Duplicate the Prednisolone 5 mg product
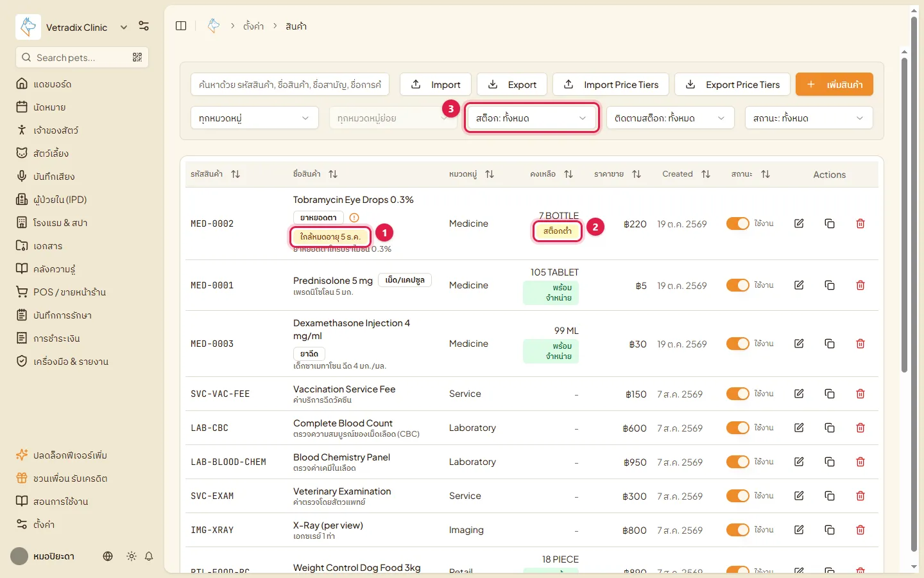Screen dimensions: 924x578 pos(830,285)
